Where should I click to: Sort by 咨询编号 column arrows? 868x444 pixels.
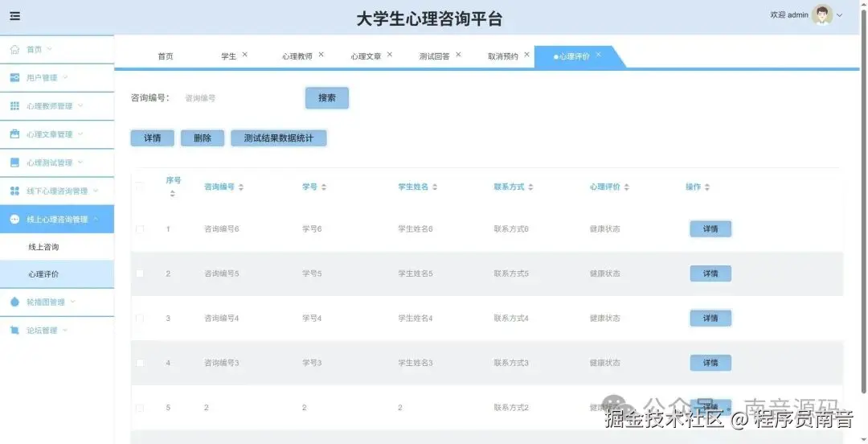coord(241,187)
